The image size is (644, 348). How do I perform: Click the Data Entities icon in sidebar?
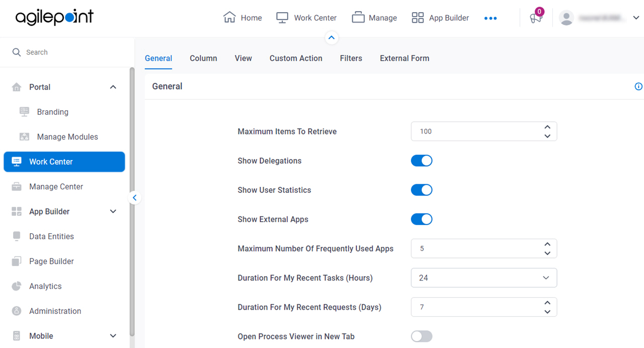pos(17,236)
